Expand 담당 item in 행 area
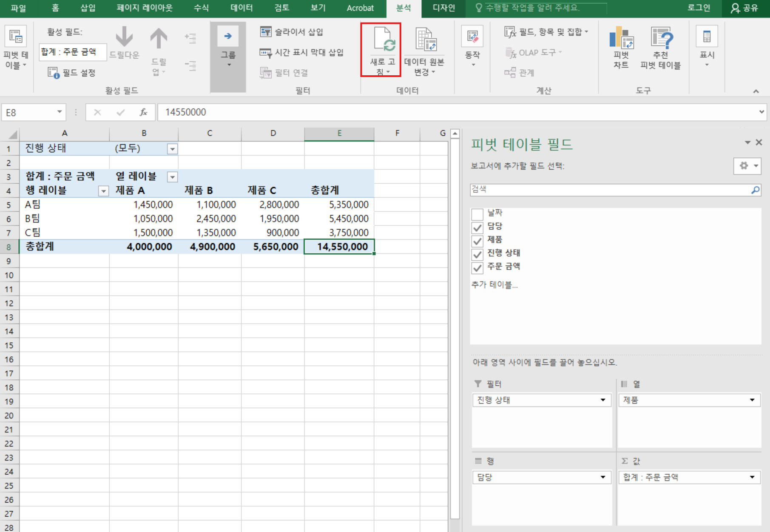Image resolution: width=770 pixels, height=532 pixels. 602,477
